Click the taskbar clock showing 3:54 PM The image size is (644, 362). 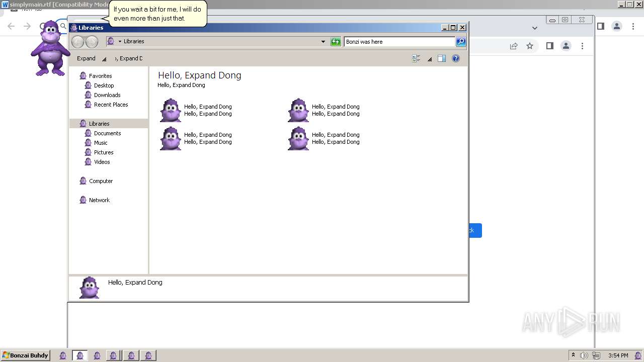coord(618,355)
